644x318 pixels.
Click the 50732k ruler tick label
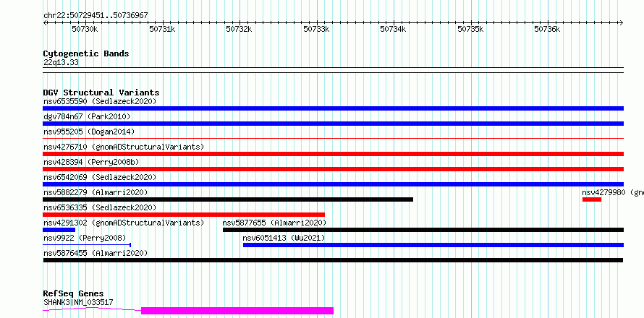(239, 29)
